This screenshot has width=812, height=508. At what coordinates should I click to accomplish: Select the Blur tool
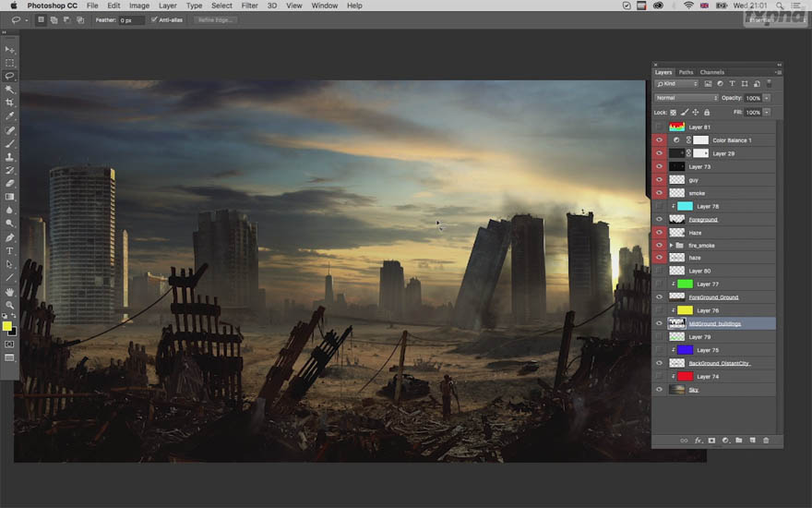[x=9, y=210]
